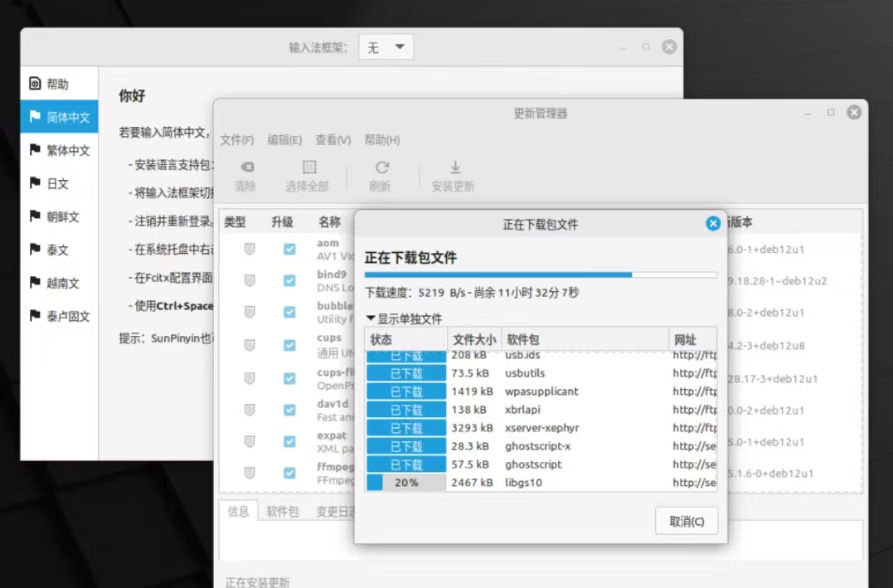The width and height of the screenshot is (893, 588).
Task: Open the 查看(V) menu
Action: tap(333, 139)
